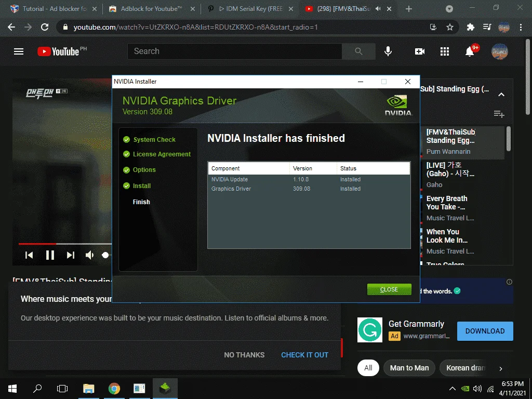Click the address bar URL
This screenshot has width=532, height=399.
click(x=195, y=27)
